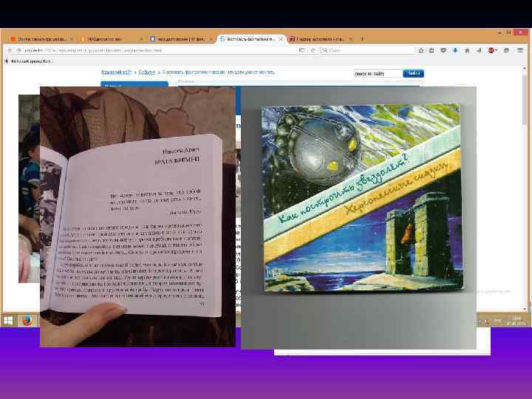This screenshot has width=532, height=399.
Task: Bookmark this page with the star icon
Action: click(x=421, y=50)
